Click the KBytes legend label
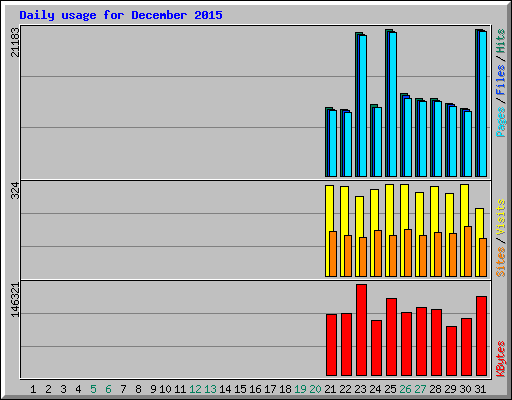Screen dimensions: 512x400 tap(500, 359)
